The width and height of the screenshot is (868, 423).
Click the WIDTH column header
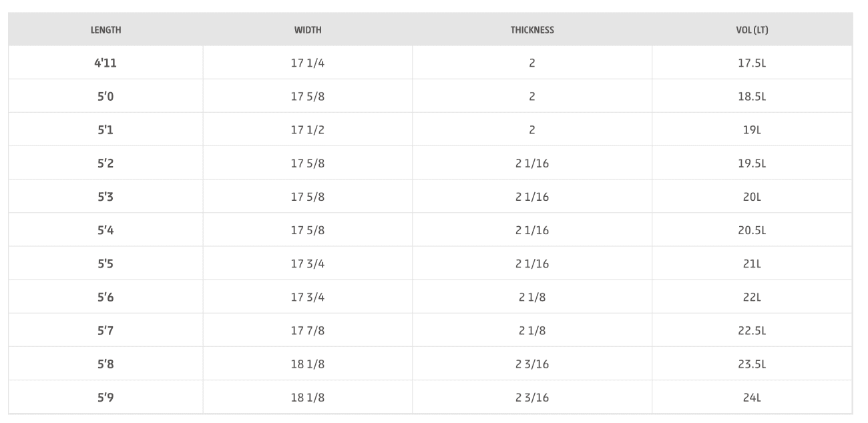pyautogui.click(x=307, y=30)
